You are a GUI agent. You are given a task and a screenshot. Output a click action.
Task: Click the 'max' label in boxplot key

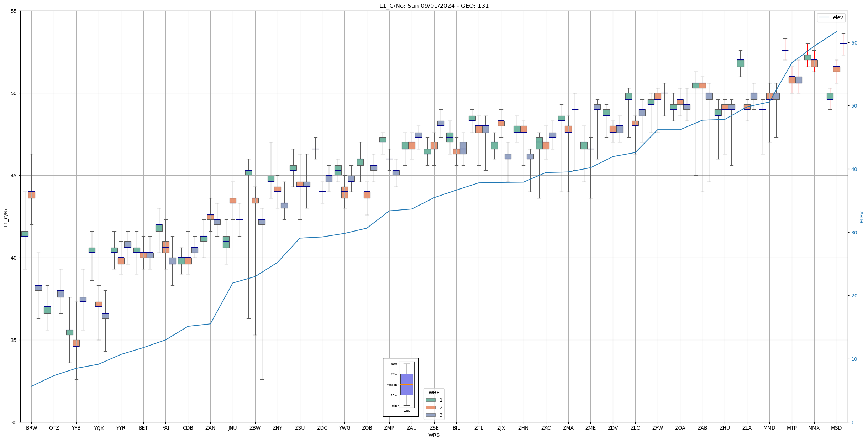(394, 364)
